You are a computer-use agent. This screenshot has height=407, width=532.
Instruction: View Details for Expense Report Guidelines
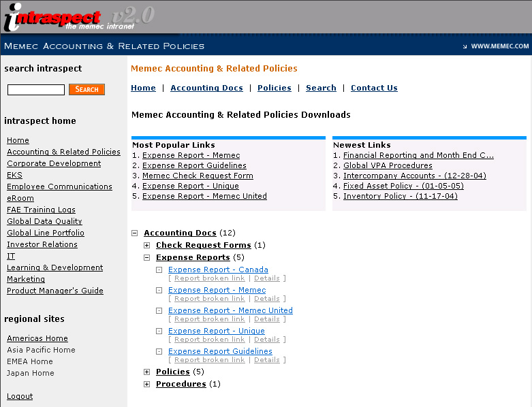pos(267,360)
